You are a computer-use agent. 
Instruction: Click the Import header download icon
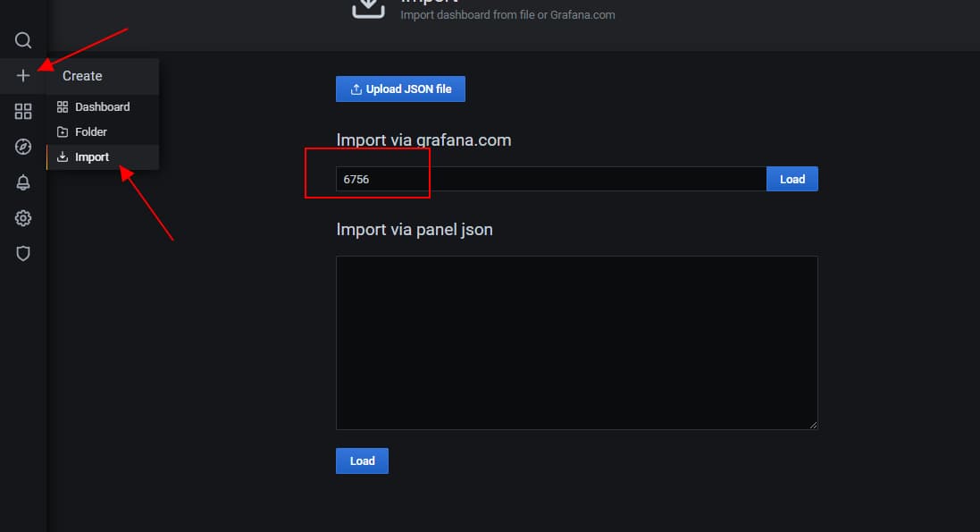(x=367, y=7)
